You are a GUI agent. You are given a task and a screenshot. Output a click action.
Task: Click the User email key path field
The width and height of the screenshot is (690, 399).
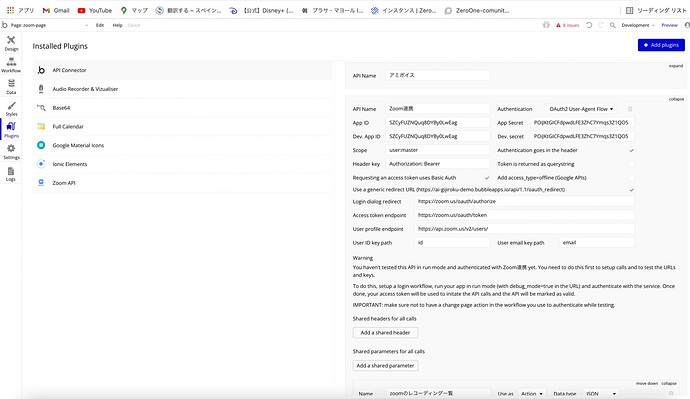tap(597, 242)
